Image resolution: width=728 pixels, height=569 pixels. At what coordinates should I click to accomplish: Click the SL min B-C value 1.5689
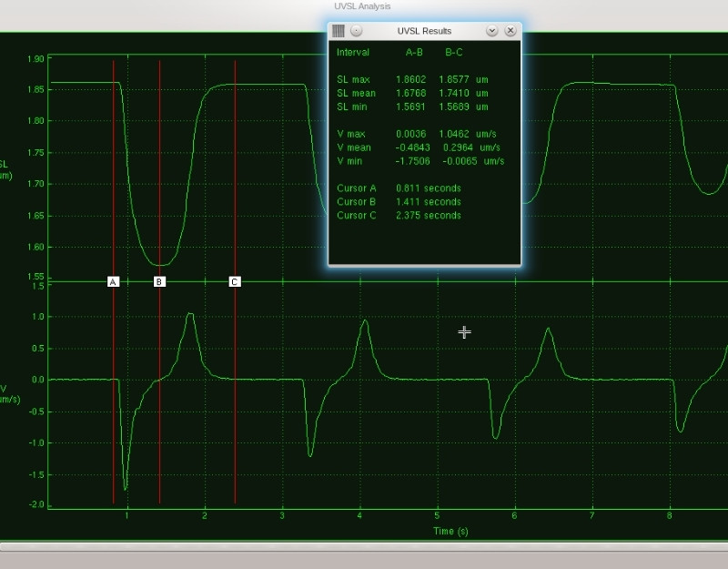pos(453,107)
